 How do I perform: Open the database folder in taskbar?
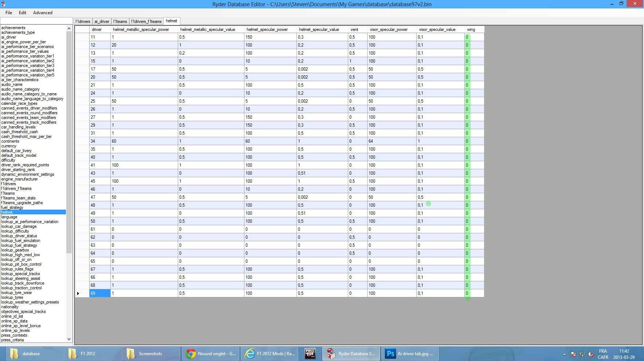[35, 354]
